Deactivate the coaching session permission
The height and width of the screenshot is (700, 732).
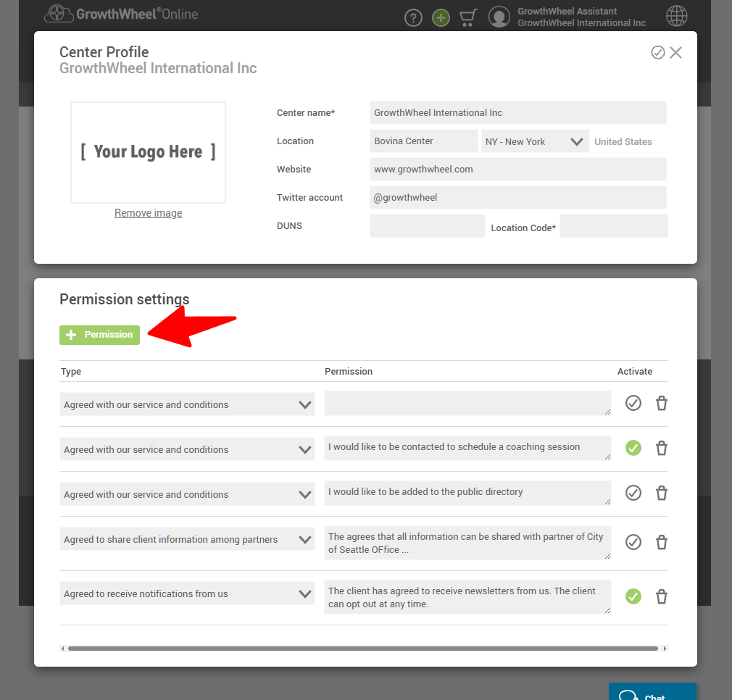click(x=633, y=448)
